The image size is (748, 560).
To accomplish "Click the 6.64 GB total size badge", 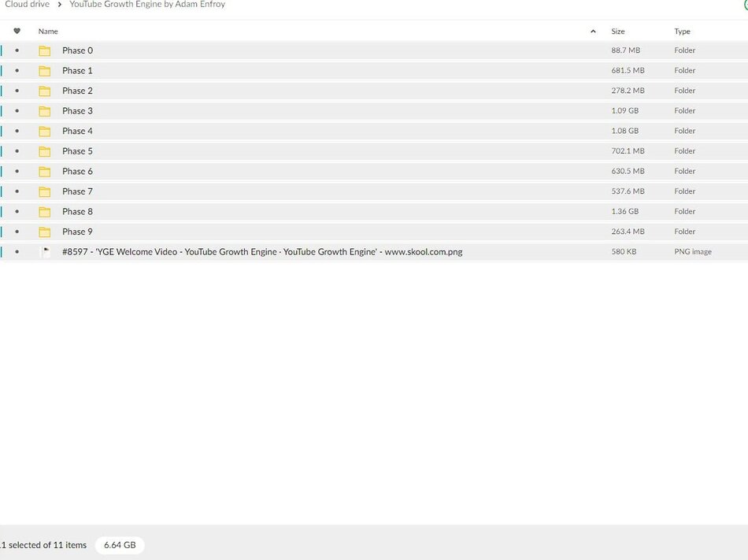I will click(x=120, y=545).
